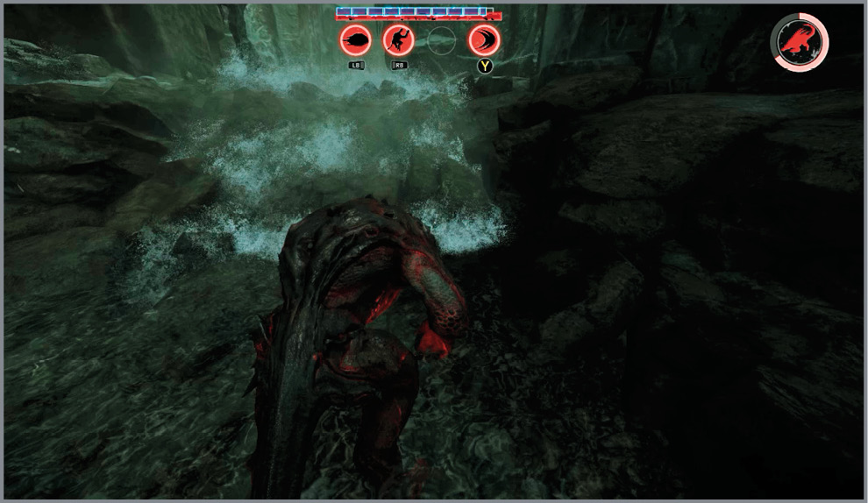Click the RB button prompt label
Viewport: 868px width, 503px height.
(x=399, y=66)
